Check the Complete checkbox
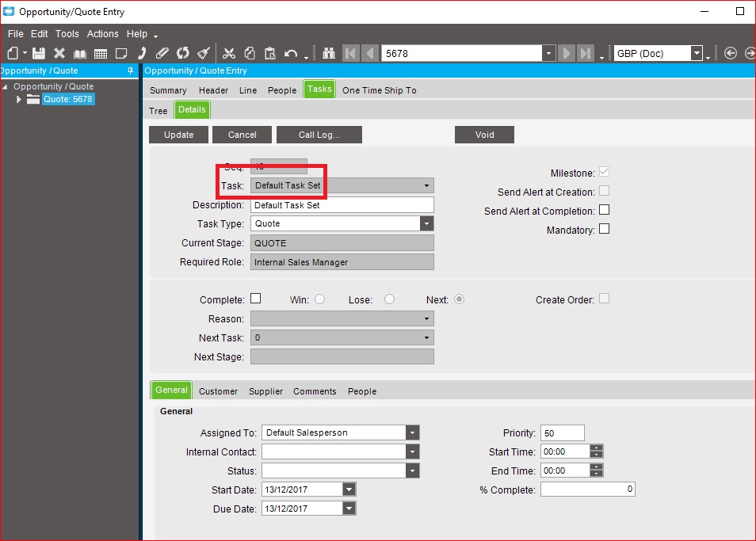This screenshot has height=541, width=756. pos(255,299)
